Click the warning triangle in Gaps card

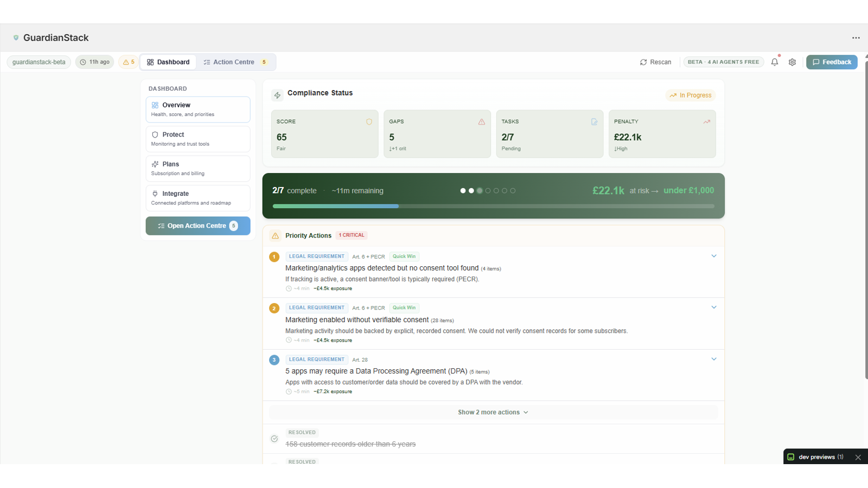pyautogui.click(x=481, y=122)
